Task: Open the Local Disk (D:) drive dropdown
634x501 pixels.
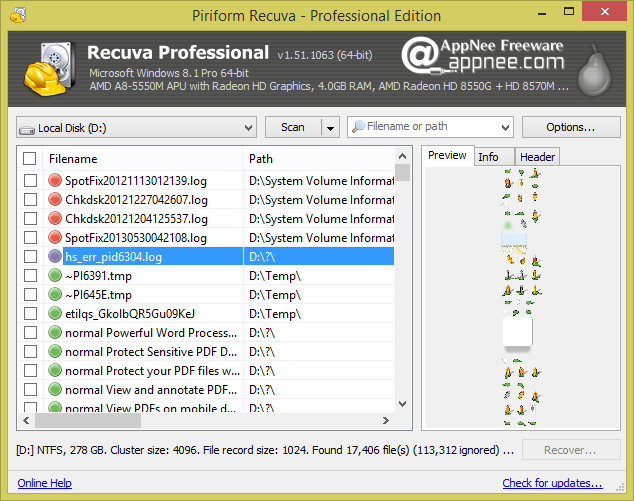Action: click(x=137, y=127)
